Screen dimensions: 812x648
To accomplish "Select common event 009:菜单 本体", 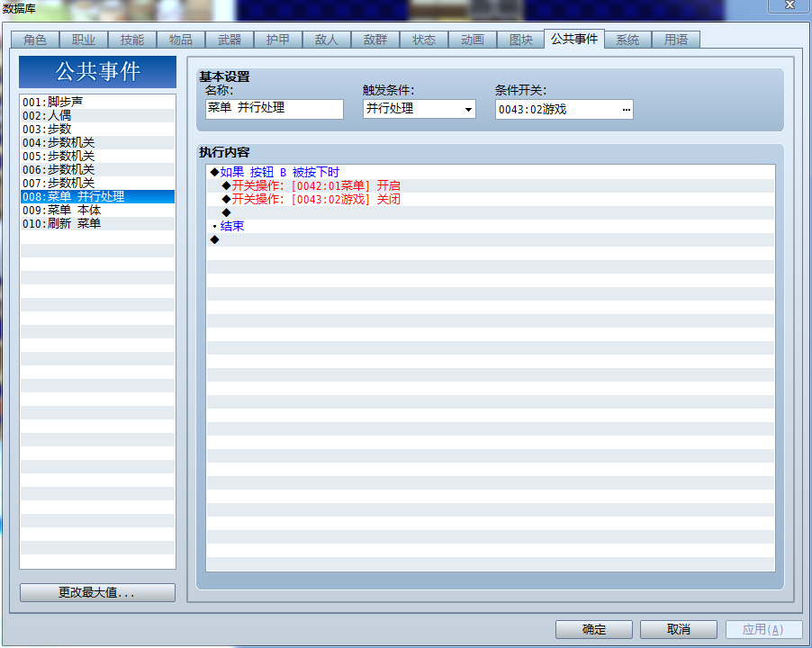I will click(97, 210).
